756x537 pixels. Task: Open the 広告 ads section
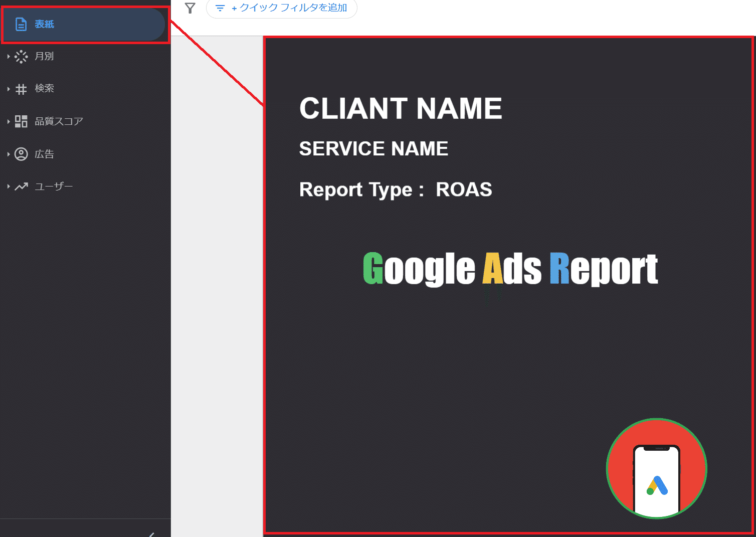(x=44, y=154)
